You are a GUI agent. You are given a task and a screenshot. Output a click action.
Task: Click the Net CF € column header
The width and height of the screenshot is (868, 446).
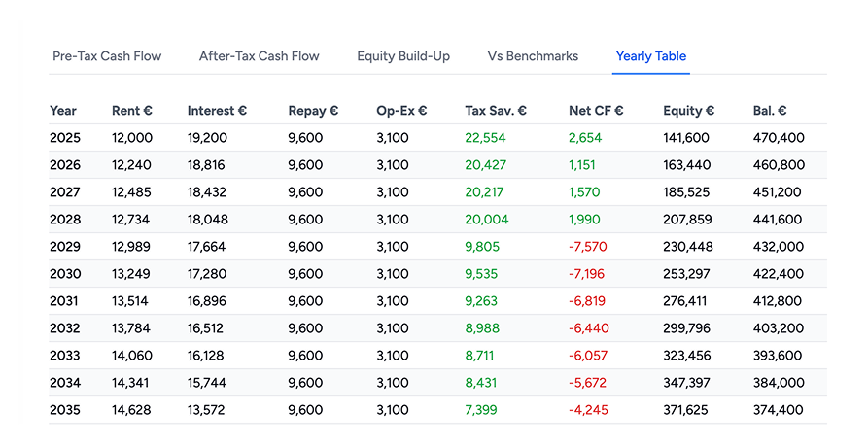pos(596,111)
